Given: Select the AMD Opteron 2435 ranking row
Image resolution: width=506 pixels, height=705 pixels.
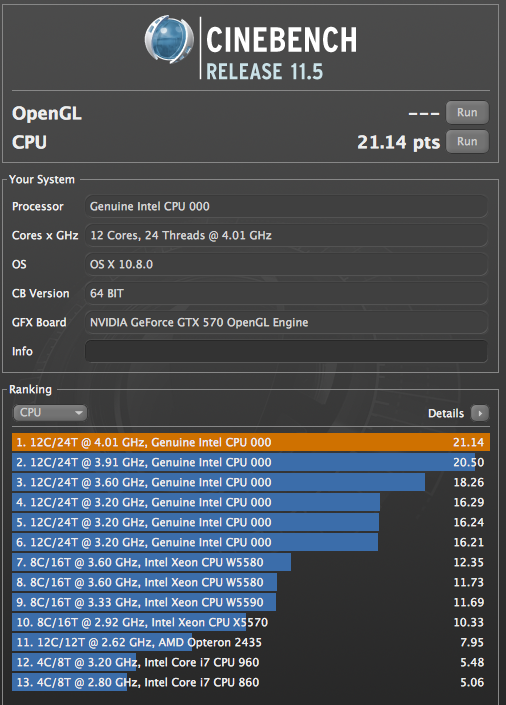Looking at the screenshot, I should pyautogui.click(x=251, y=642).
